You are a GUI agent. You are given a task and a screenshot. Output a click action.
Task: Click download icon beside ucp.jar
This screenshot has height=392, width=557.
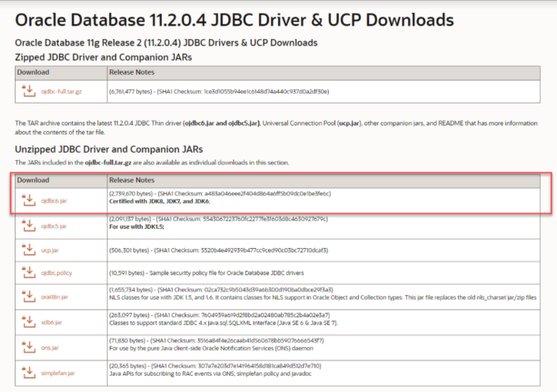click(x=29, y=250)
